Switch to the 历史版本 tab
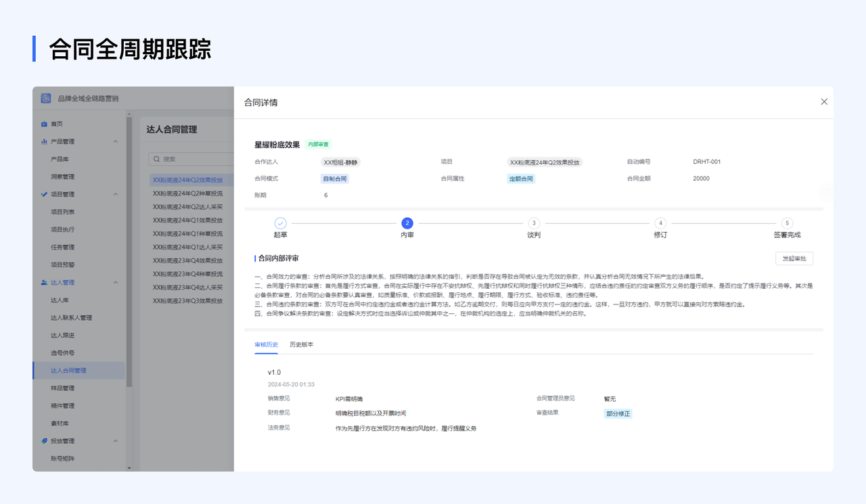The width and height of the screenshot is (866, 504). click(x=301, y=344)
